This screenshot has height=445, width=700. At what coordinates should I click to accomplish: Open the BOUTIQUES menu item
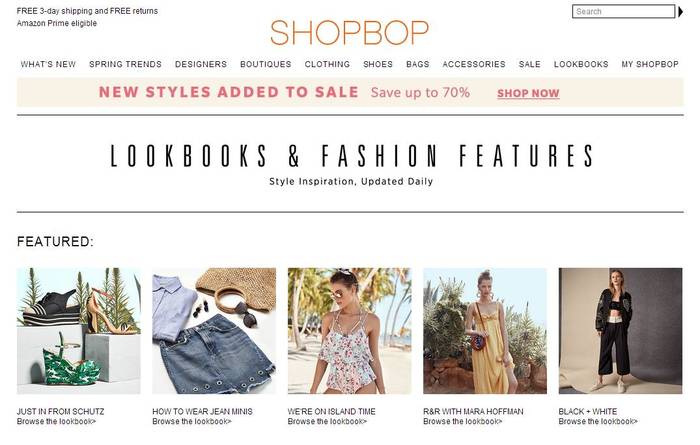pos(266,64)
